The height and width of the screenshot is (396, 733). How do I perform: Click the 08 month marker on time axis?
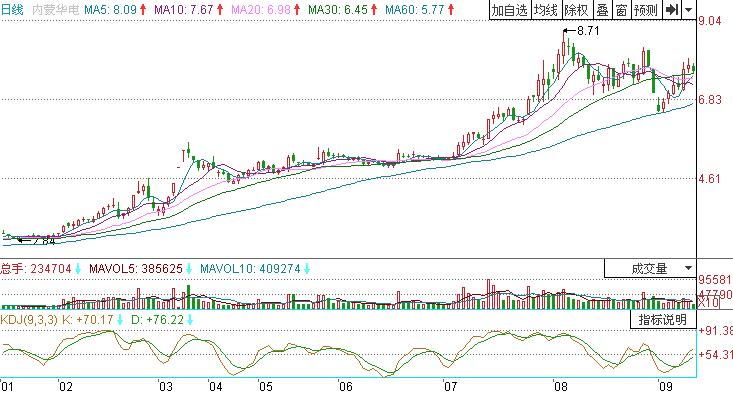561,386
